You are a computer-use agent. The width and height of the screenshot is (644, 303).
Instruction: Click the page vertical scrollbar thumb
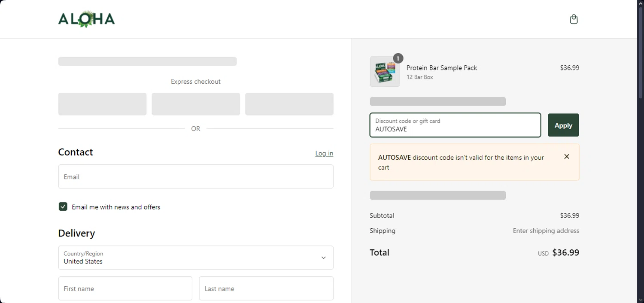click(x=641, y=52)
